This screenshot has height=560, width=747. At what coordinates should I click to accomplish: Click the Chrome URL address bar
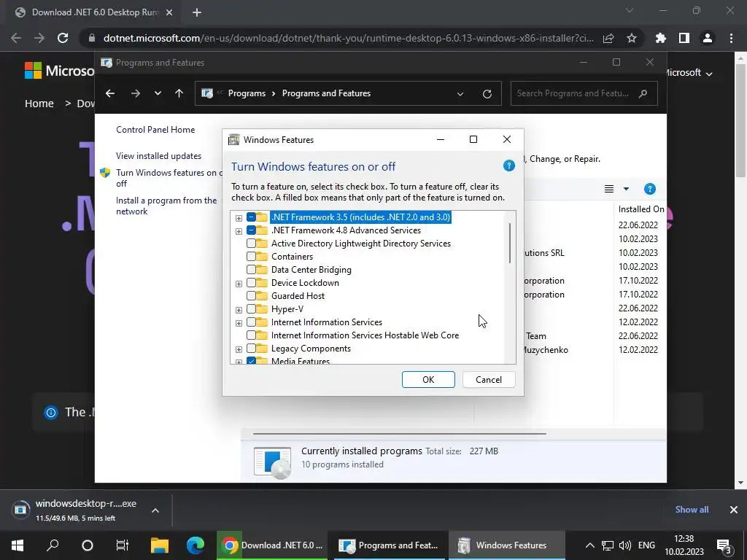tap(348, 38)
